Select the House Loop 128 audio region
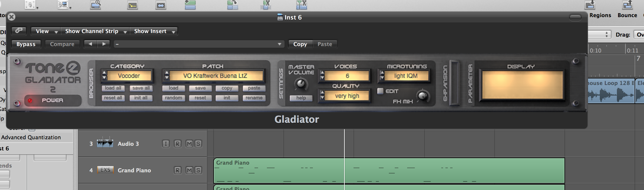644x190 pixels. click(611, 91)
